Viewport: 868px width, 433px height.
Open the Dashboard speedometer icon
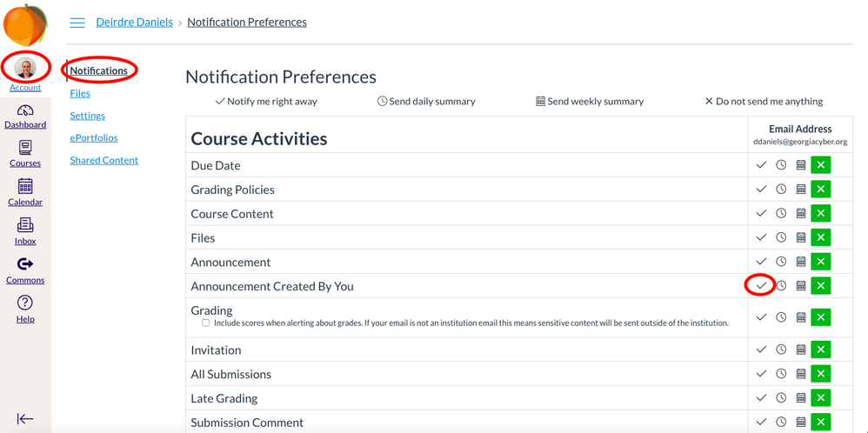coord(25,110)
